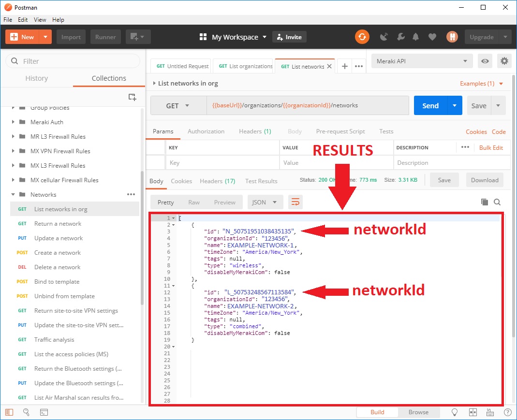Toggle the checkbox in the params Key row
517x420 pixels.
click(156, 163)
